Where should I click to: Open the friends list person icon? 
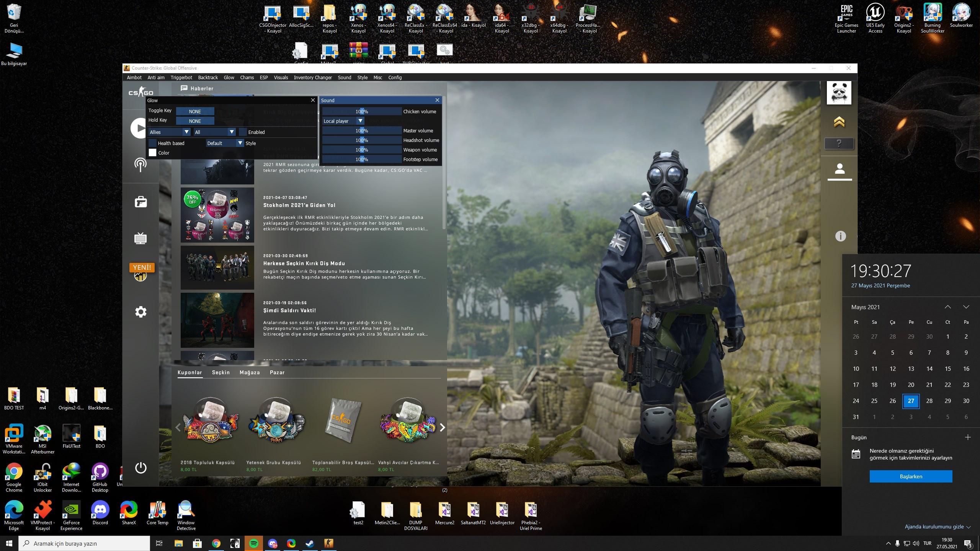[x=840, y=168]
